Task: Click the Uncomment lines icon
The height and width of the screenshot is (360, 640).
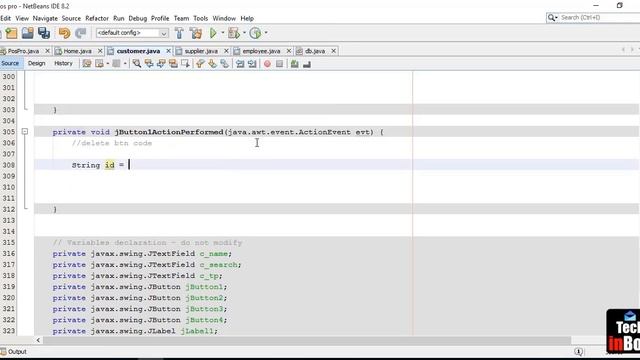Action: click(x=307, y=64)
